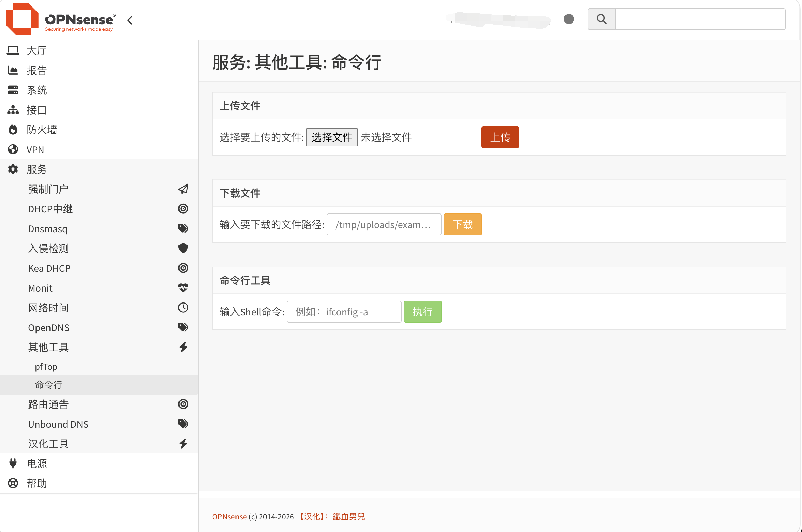Click the gear icon beside 服务

click(13, 169)
